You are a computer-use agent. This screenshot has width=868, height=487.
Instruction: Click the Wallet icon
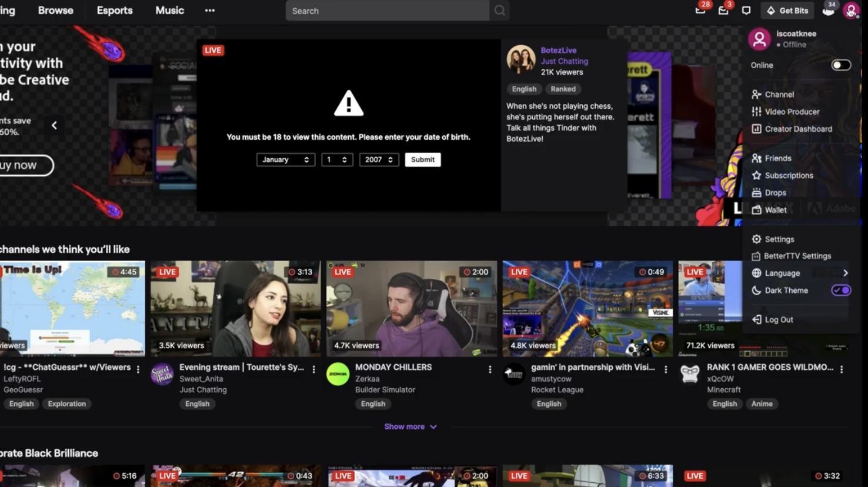(x=756, y=210)
